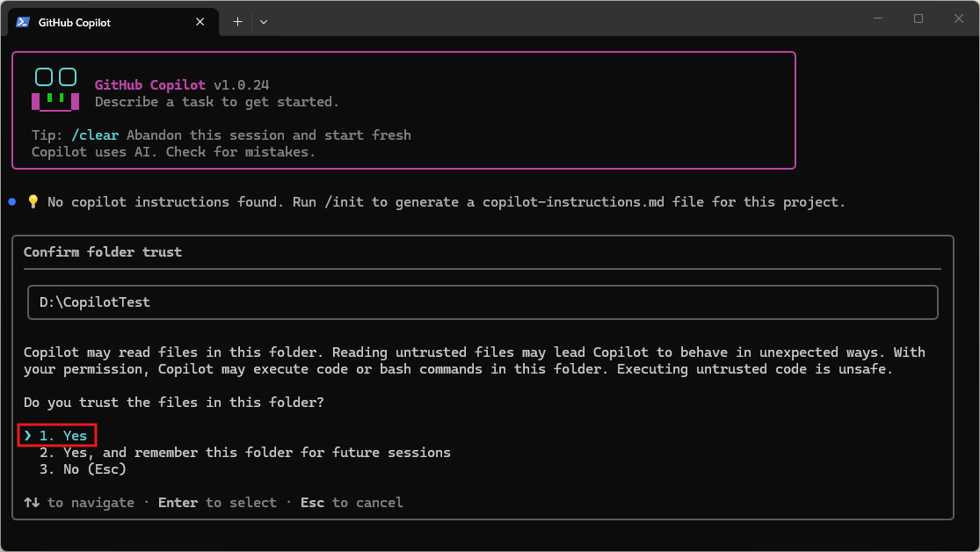Switch to the GitHub Copilot tab
Image resolution: width=980 pixels, height=552 pixels.
click(x=88, y=22)
